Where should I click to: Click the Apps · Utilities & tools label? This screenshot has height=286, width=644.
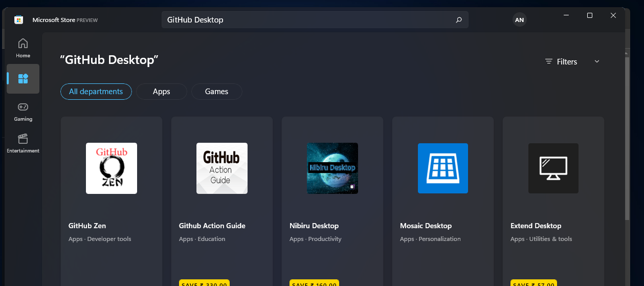tap(541, 239)
